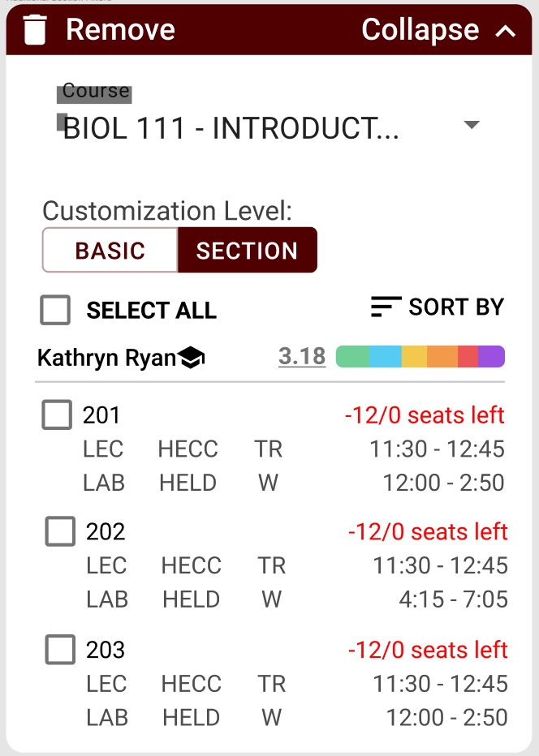Select the SECTION customization tab

tap(247, 250)
